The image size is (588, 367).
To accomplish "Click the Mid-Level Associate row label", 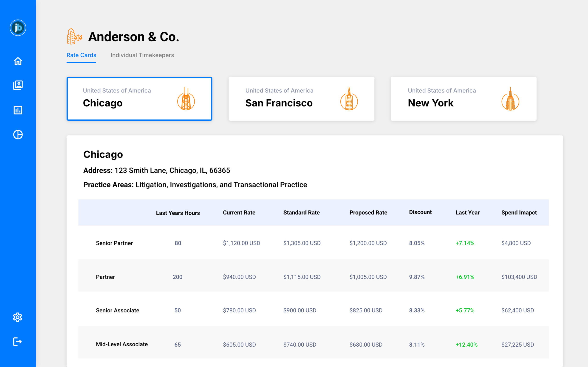I will pyautogui.click(x=122, y=344).
